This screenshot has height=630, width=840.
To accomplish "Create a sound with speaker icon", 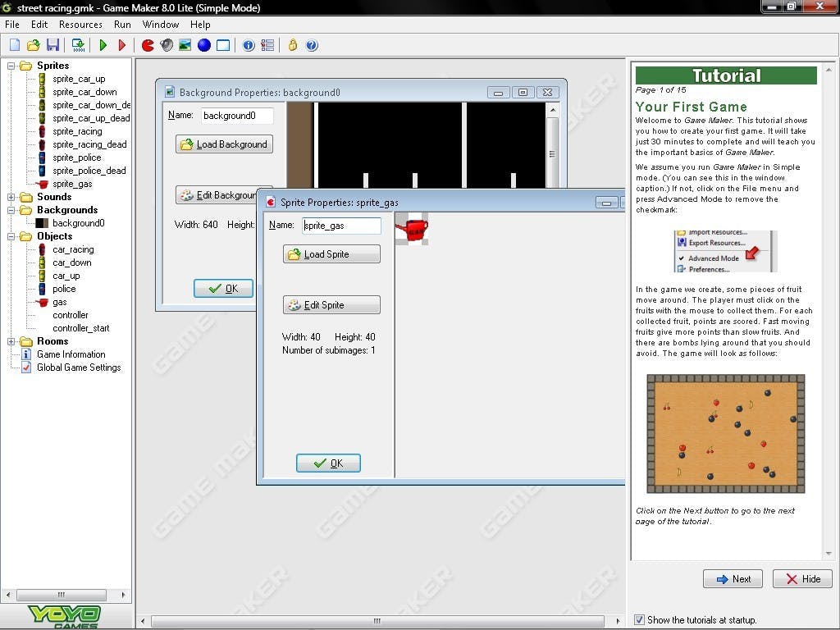I will [167, 46].
